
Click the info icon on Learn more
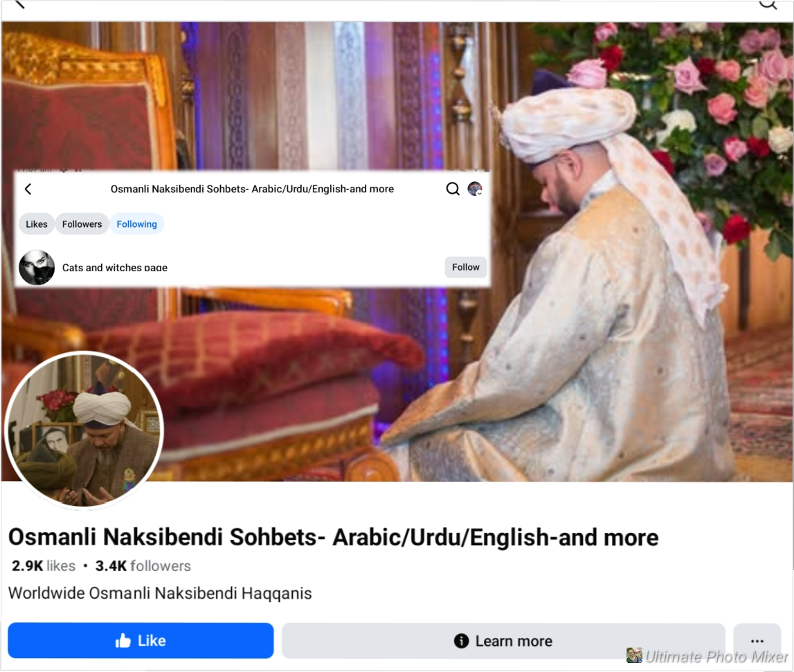[461, 641]
